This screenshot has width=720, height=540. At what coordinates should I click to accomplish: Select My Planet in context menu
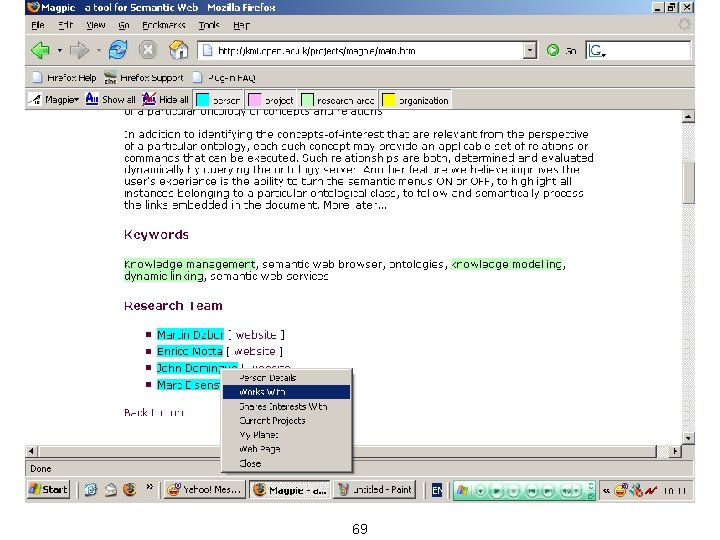287,434
